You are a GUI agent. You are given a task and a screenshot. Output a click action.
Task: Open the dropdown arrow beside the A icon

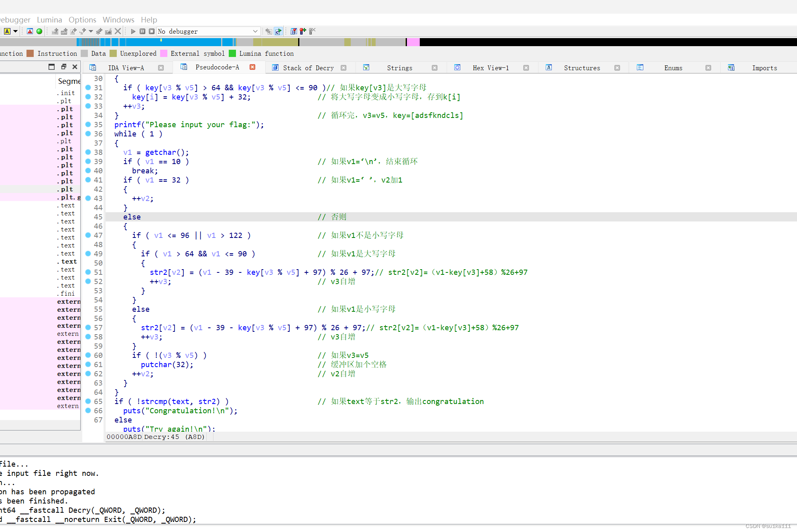pyautogui.click(x=15, y=31)
